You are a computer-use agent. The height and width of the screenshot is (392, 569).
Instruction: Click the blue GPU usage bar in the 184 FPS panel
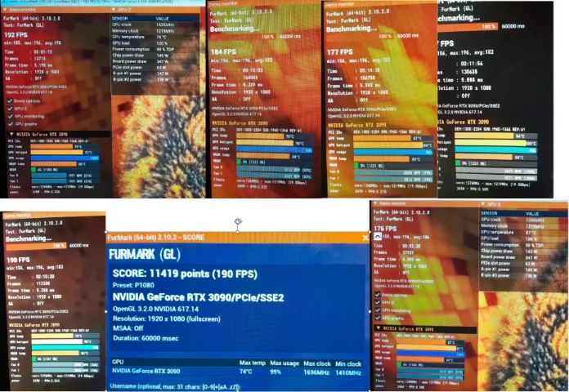point(274,149)
